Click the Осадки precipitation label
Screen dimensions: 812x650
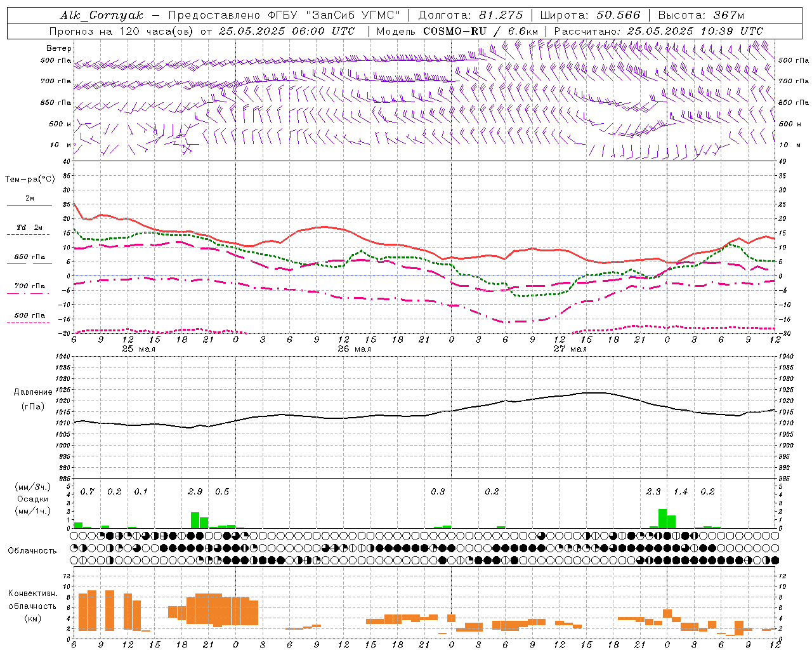32,499
